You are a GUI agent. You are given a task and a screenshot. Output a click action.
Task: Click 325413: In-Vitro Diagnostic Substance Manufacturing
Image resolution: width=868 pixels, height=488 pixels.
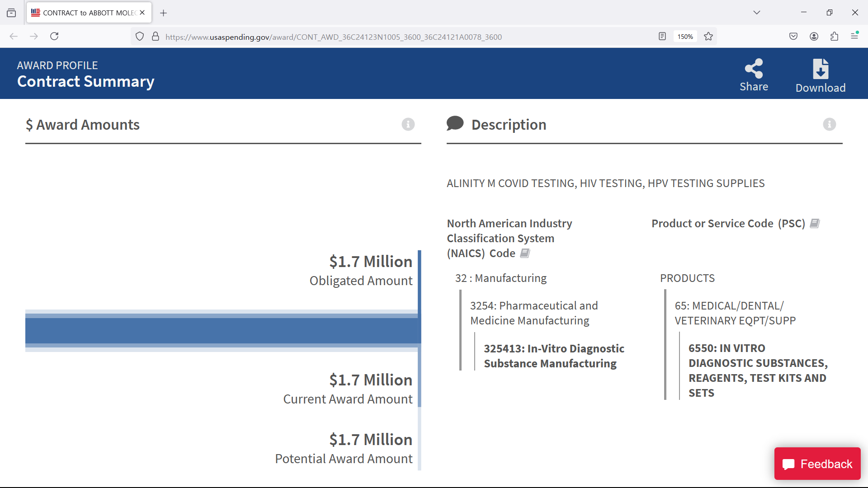[x=554, y=356]
